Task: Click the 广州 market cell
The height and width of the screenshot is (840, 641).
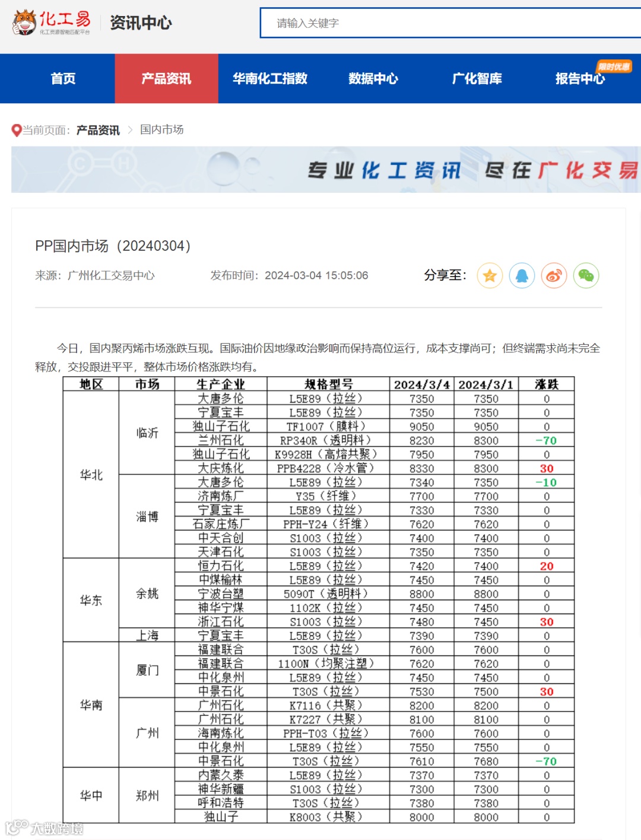Action: (x=147, y=733)
